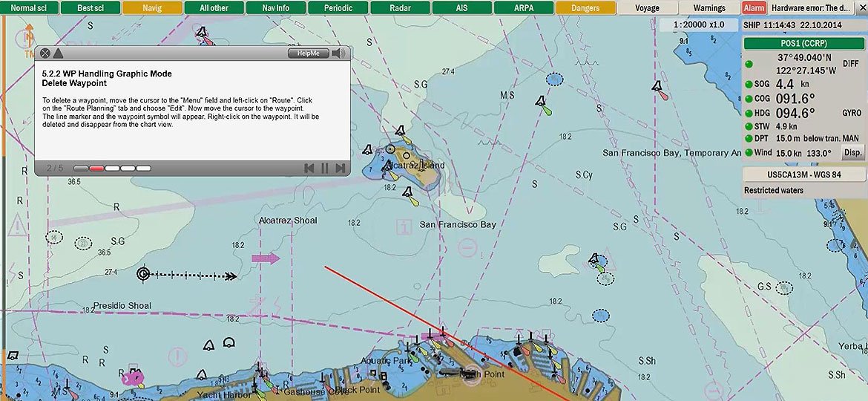The image size is (868, 401).
Task: Collapse the help window with triangle icon
Action: coord(59,53)
